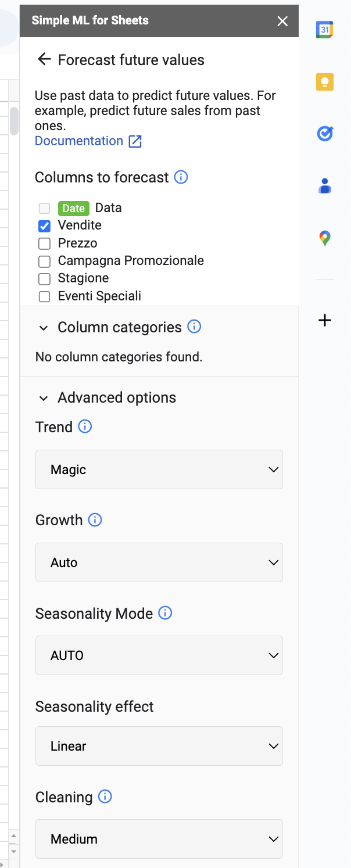The width and height of the screenshot is (351, 868).
Task: Show info for the Trend option
Action: click(x=85, y=427)
